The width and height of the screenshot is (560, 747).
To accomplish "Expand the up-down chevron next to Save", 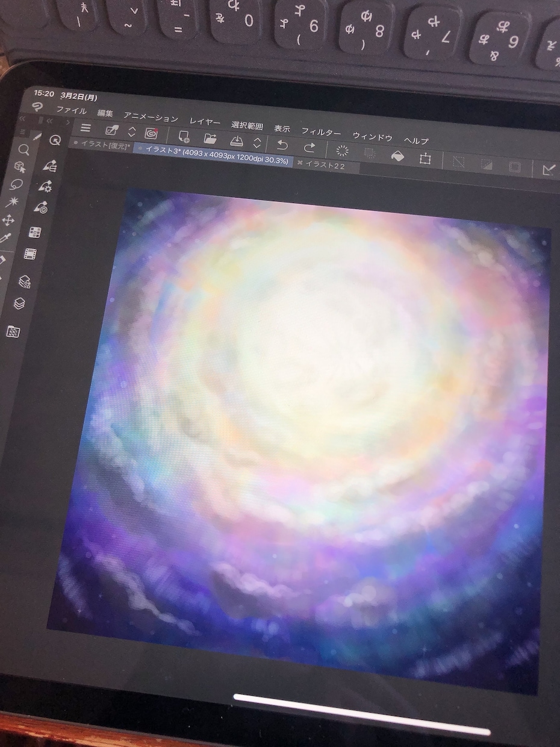I will tap(257, 143).
